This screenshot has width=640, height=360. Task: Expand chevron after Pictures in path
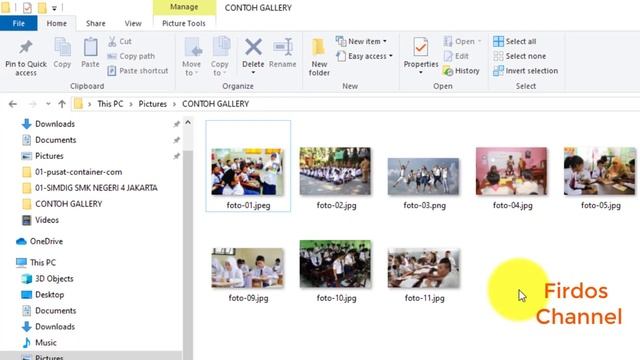(174, 104)
